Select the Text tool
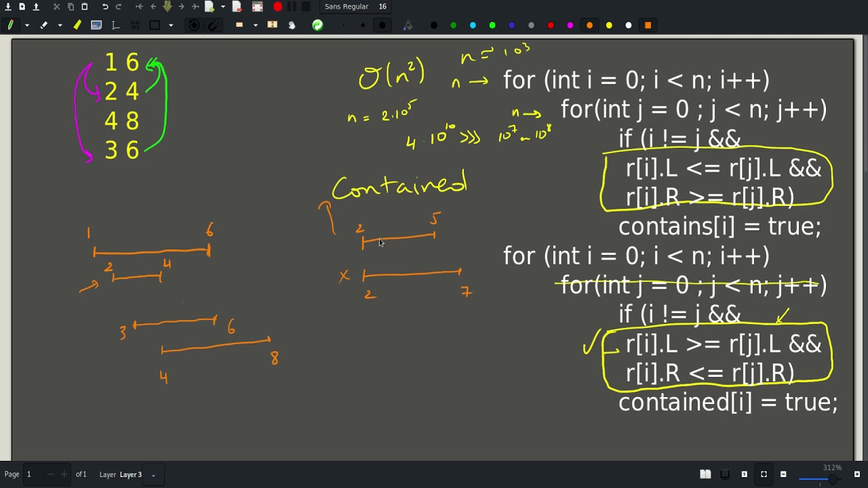The height and width of the screenshot is (488, 868). coord(115,25)
